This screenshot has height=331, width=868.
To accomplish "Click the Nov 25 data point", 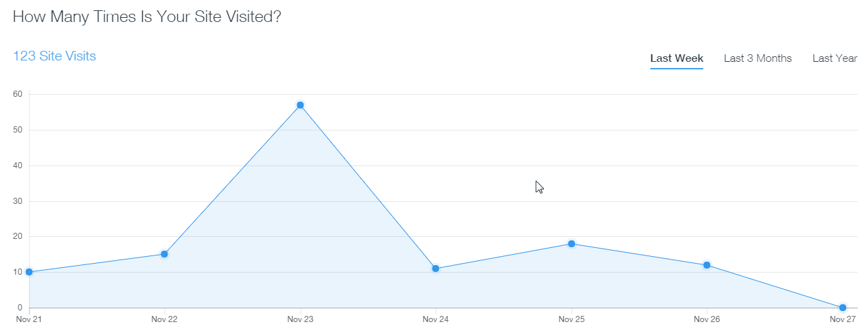I will (571, 244).
